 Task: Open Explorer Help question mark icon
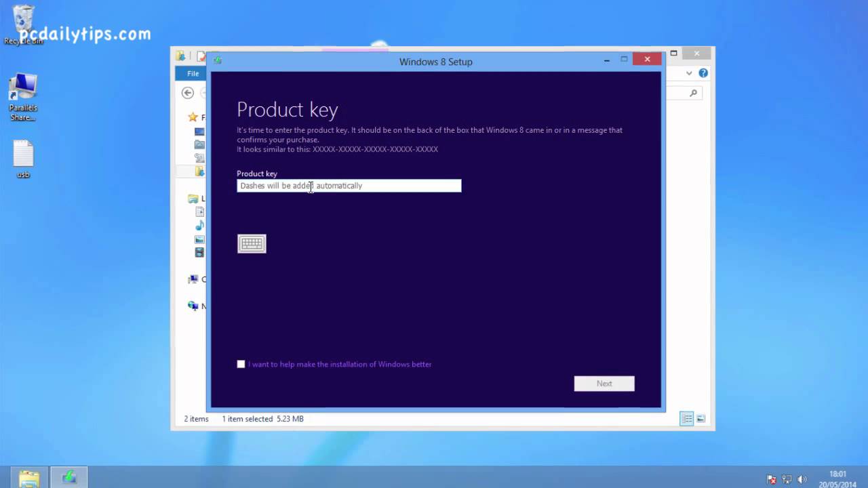tap(703, 73)
